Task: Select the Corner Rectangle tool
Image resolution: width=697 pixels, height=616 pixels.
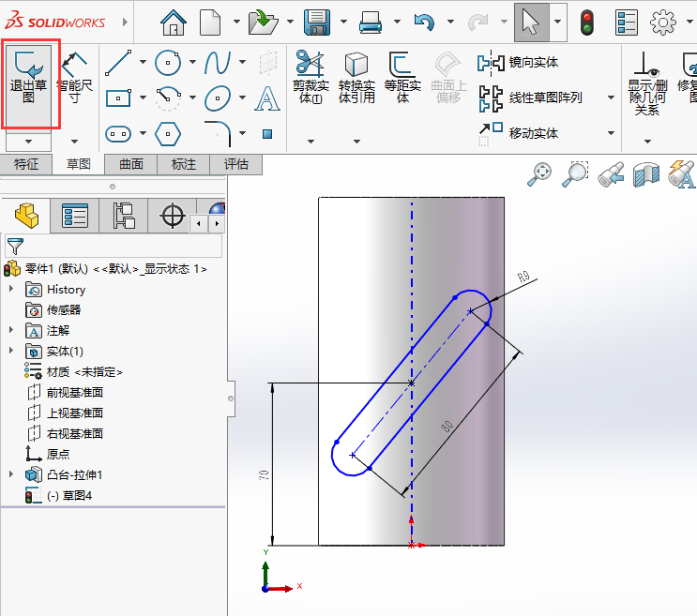Action: click(x=118, y=98)
